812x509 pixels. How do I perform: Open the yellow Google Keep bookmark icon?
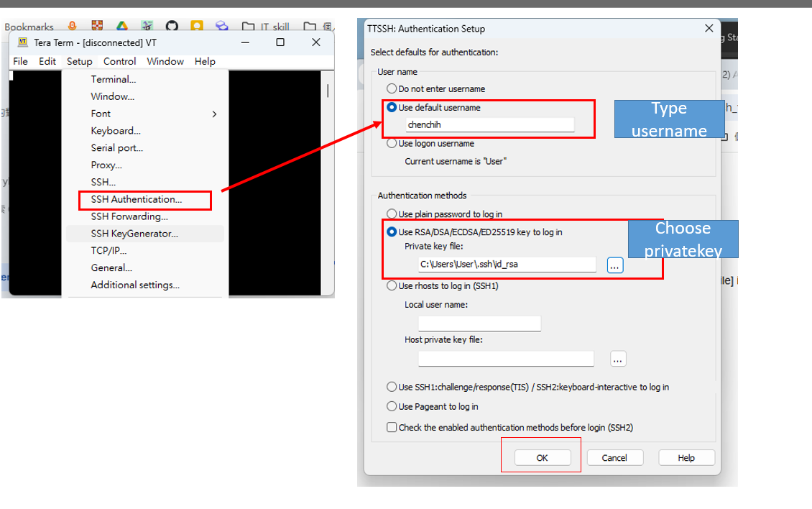pos(197,26)
